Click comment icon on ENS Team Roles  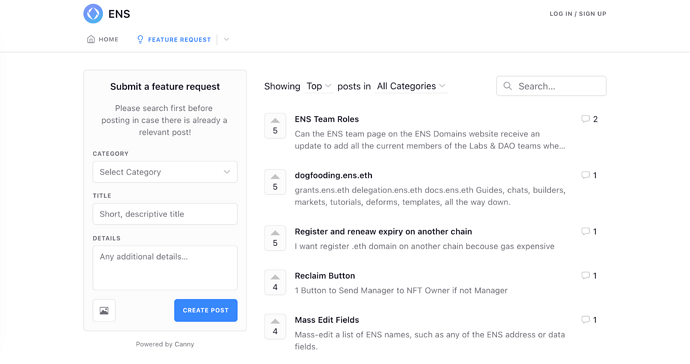[585, 119]
